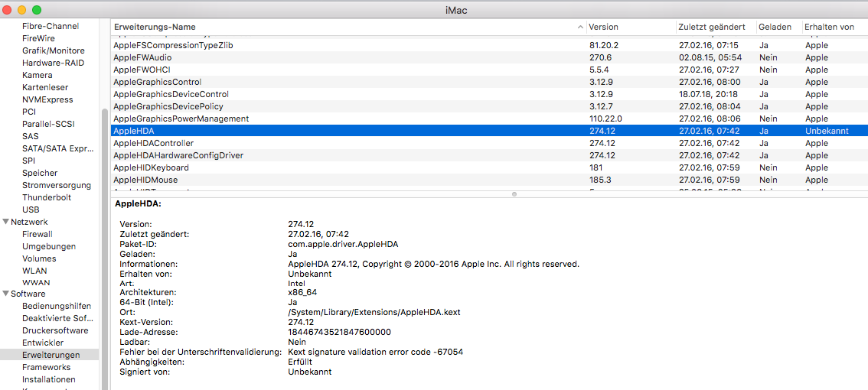Select the AppleHIDKeyboard row

tap(151, 167)
